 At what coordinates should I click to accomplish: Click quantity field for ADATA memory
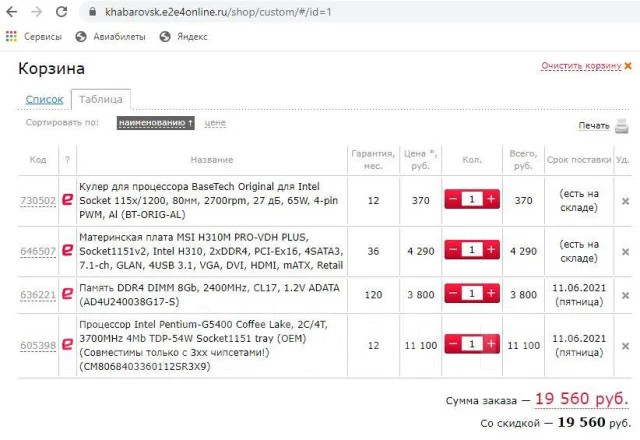tap(472, 293)
